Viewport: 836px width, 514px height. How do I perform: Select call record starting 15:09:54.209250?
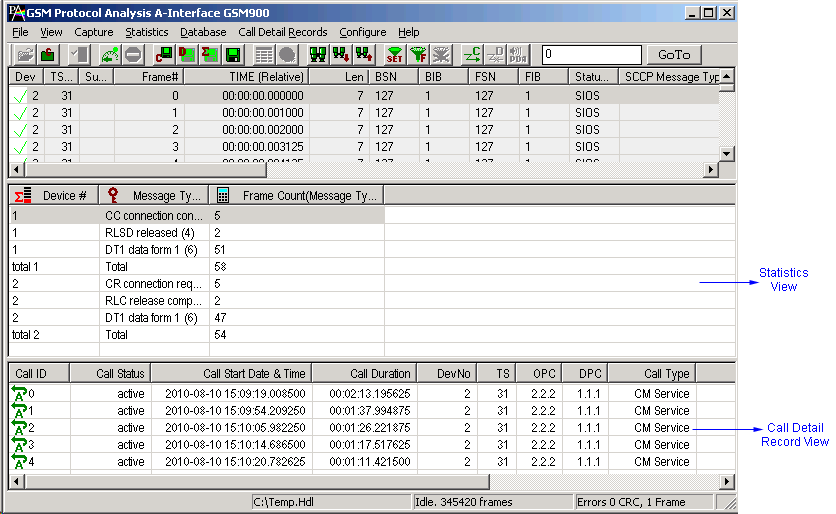click(372, 411)
